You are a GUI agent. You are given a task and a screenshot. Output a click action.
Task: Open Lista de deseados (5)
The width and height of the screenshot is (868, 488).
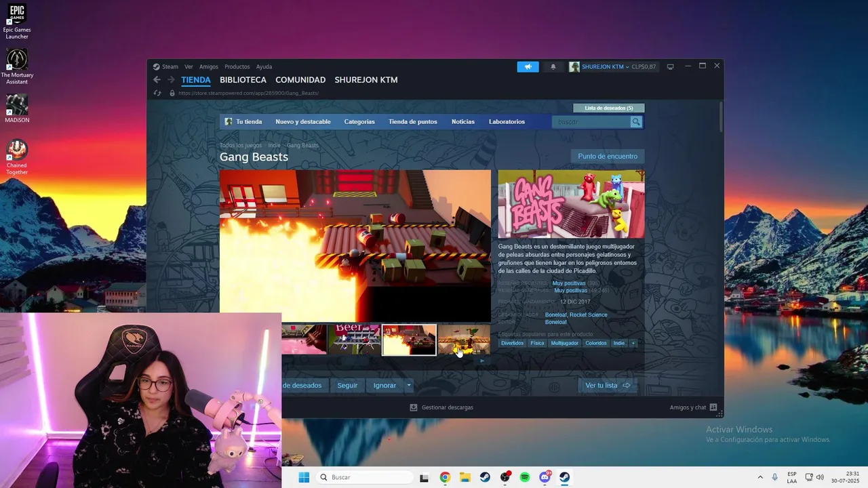609,108
